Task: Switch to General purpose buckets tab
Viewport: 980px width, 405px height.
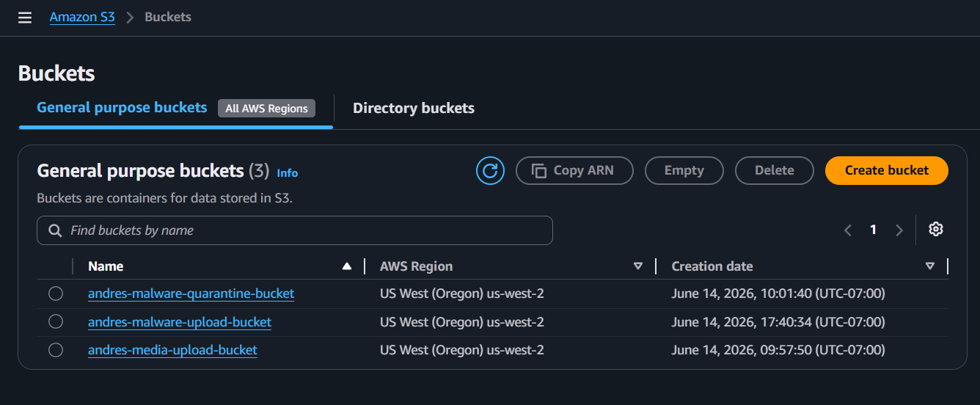Action: pyautogui.click(x=122, y=108)
